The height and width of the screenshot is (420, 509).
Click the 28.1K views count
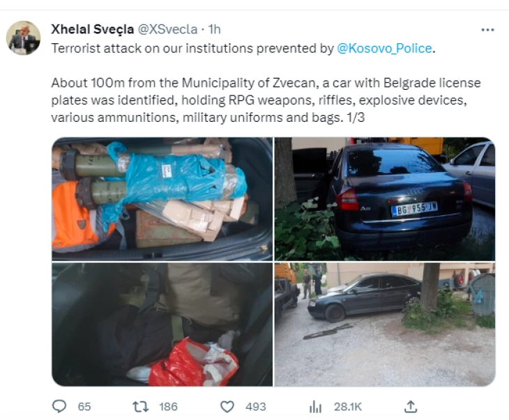pyautogui.click(x=348, y=407)
